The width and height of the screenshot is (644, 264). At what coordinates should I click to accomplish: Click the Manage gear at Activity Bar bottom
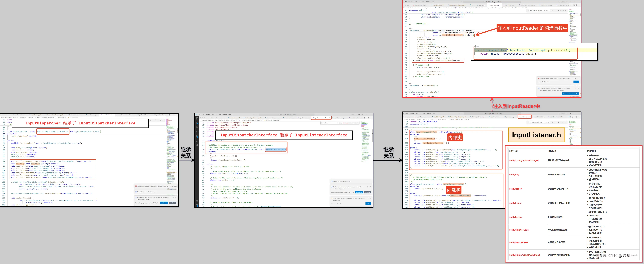point(197,205)
